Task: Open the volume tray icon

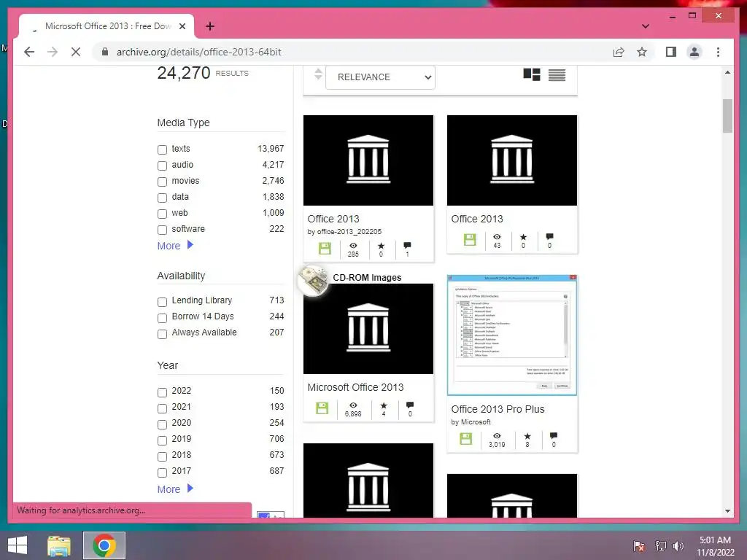Action: click(678, 545)
